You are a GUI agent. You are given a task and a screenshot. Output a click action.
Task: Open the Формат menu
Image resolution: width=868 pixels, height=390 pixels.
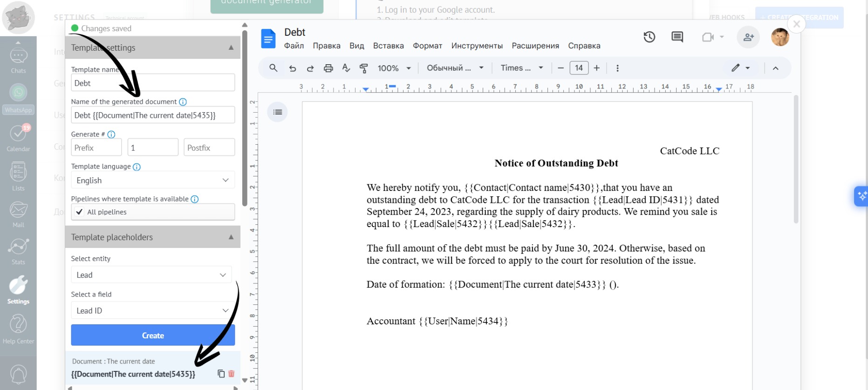(x=427, y=46)
